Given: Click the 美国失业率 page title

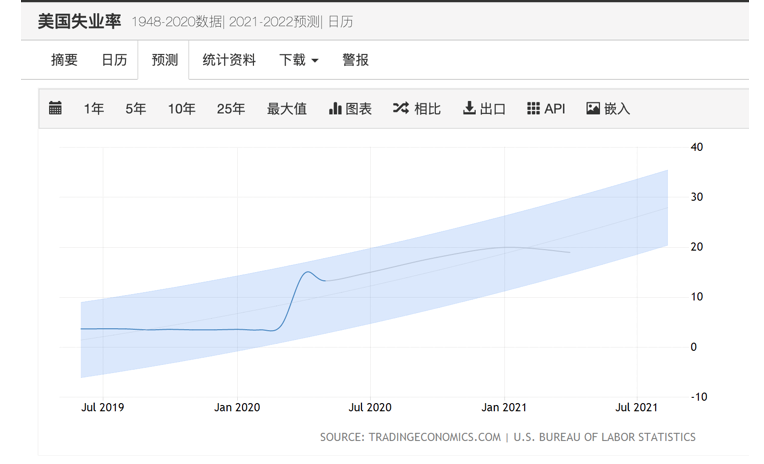Looking at the screenshot, I should (x=79, y=21).
